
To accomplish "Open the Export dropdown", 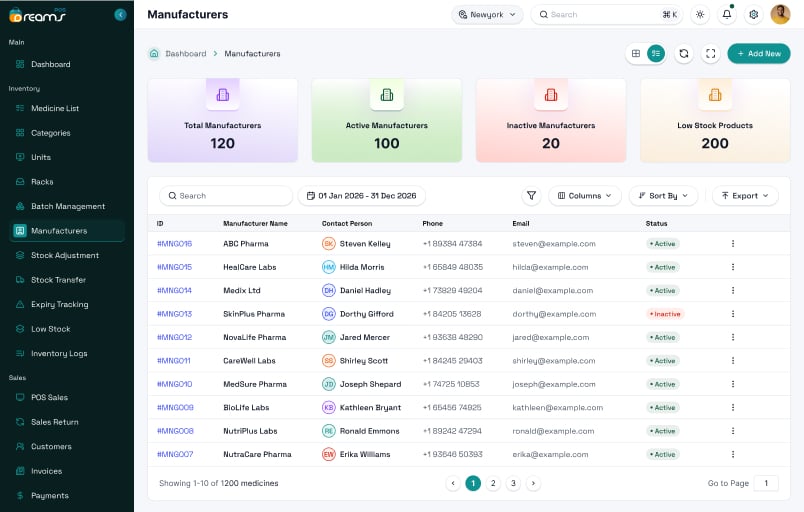I will click(x=745, y=196).
